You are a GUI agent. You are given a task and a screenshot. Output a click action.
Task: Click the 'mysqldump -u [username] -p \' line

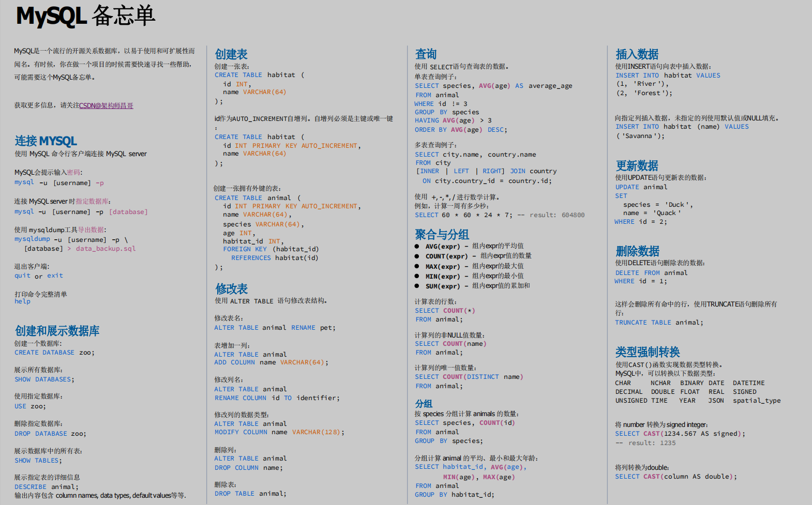coord(71,239)
